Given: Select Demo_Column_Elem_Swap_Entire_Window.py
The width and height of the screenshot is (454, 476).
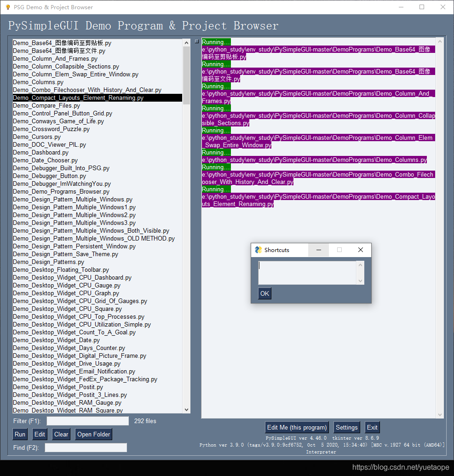Looking at the screenshot, I should coord(97,75).
